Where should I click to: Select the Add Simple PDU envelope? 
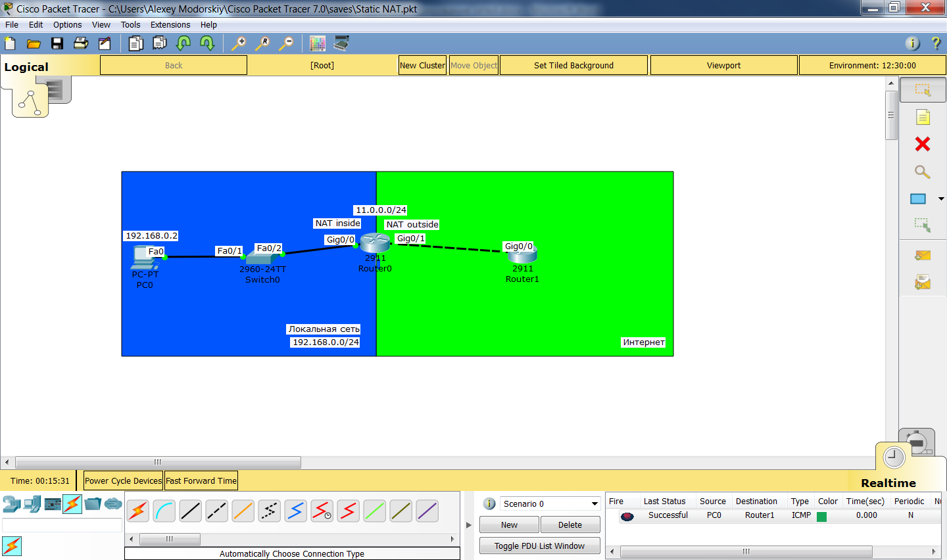click(923, 255)
